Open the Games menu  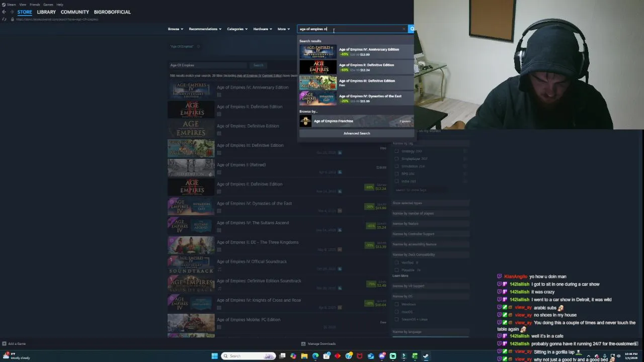click(x=48, y=5)
